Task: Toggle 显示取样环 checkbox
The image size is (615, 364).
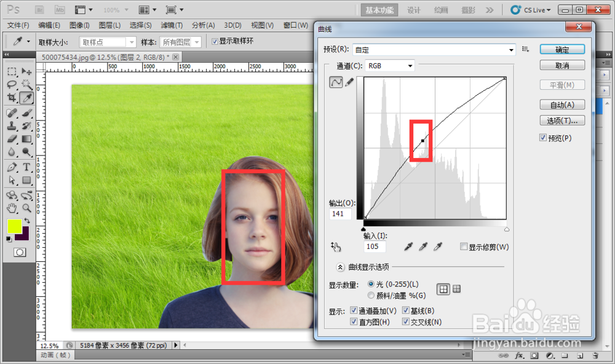Action: pyautogui.click(x=215, y=42)
